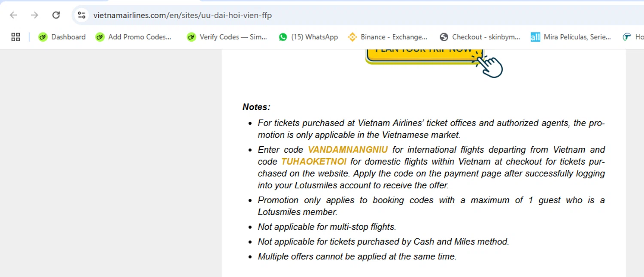Open the Dashboard bookmark
This screenshot has height=277, width=644.
coord(62,37)
